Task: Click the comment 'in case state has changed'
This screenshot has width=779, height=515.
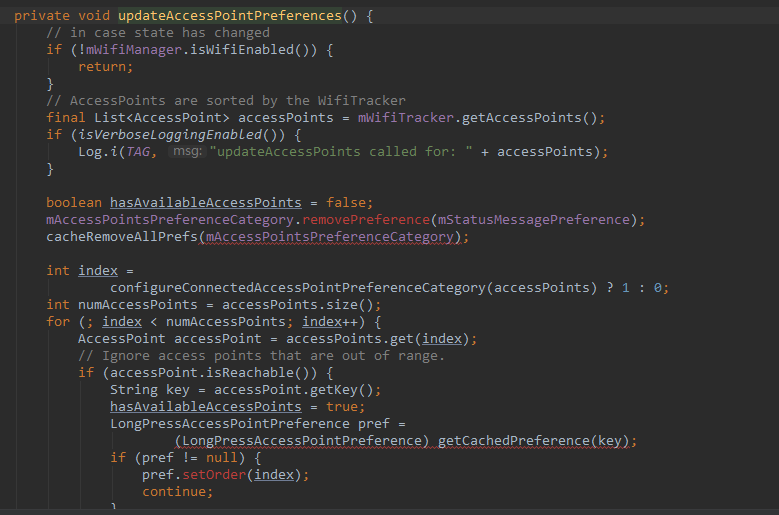Action: (158, 33)
